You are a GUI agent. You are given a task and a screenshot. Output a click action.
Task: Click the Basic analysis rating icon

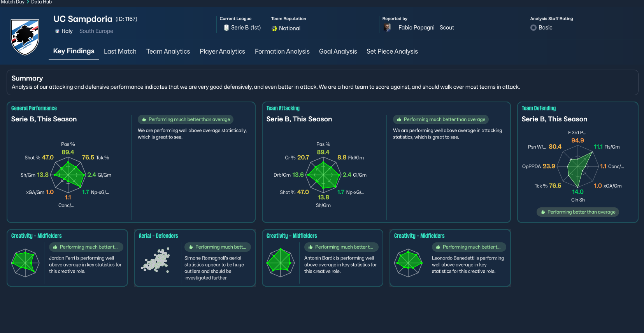click(x=533, y=28)
